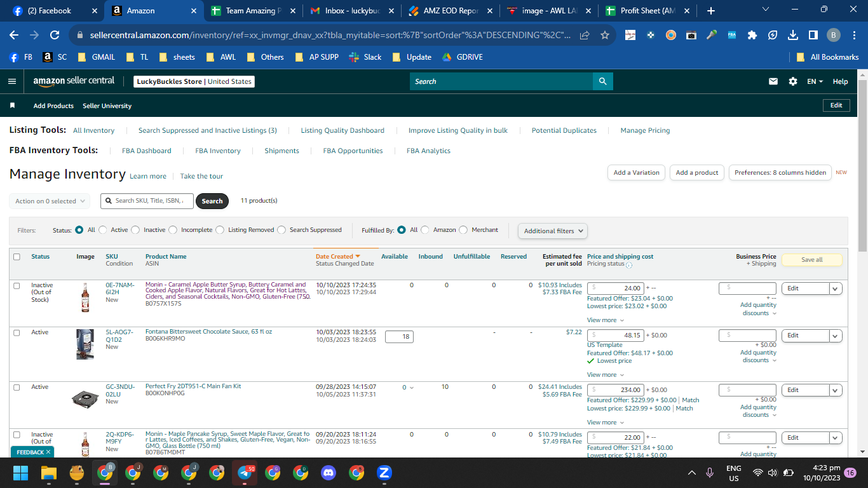Click the Pricing status info icon
868x488 pixels.
tap(629, 265)
